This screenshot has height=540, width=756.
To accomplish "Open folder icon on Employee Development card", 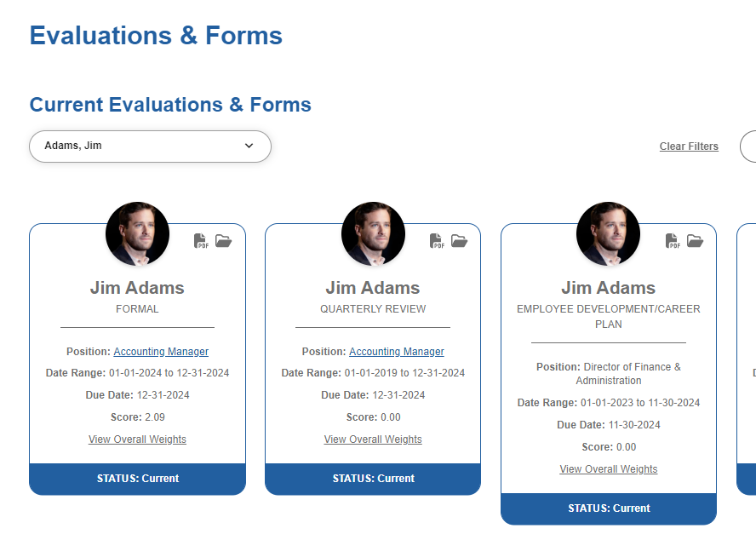I will (x=695, y=241).
